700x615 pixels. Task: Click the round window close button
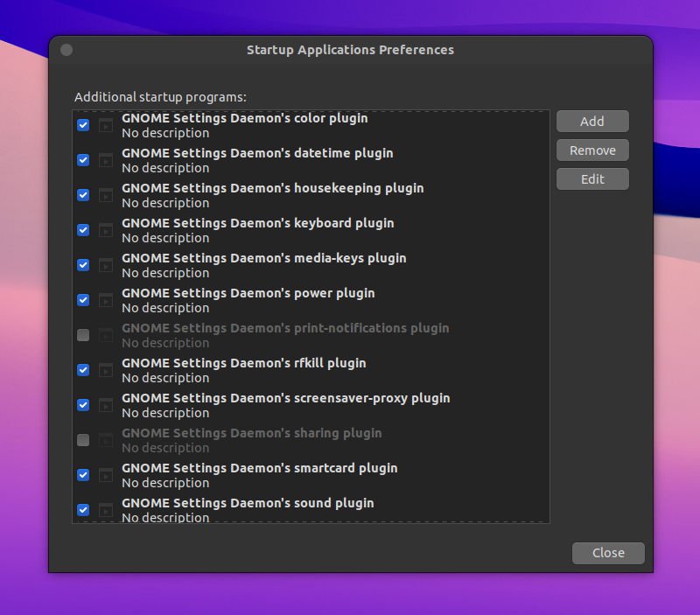pyautogui.click(x=66, y=50)
